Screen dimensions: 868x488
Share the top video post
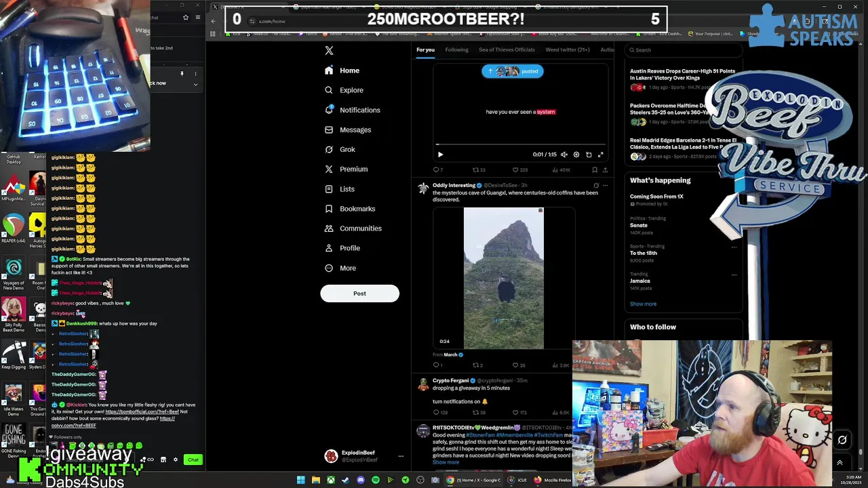(x=605, y=170)
